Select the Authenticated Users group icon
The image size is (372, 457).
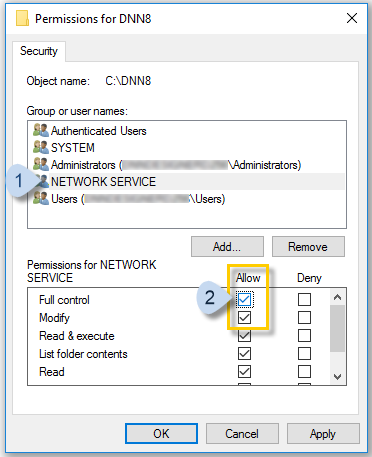pyautogui.click(x=41, y=130)
